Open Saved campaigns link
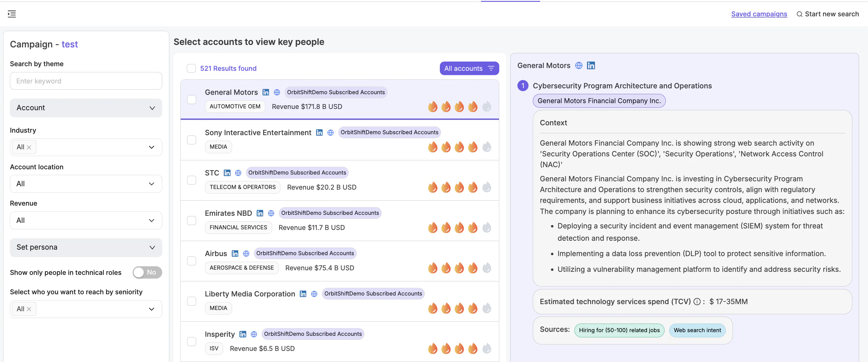 pos(759,14)
